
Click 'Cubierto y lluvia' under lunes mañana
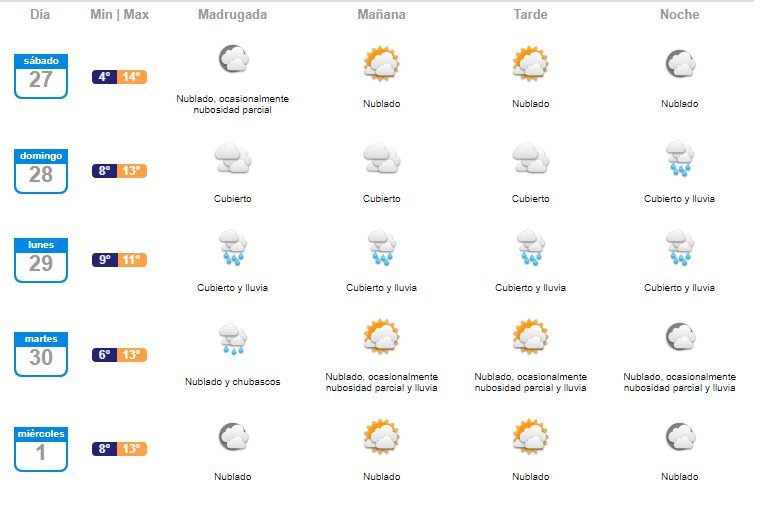click(x=382, y=288)
